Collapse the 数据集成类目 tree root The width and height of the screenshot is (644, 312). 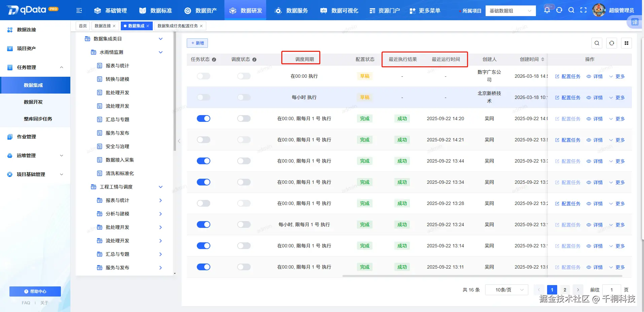click(x=160, y=39)
